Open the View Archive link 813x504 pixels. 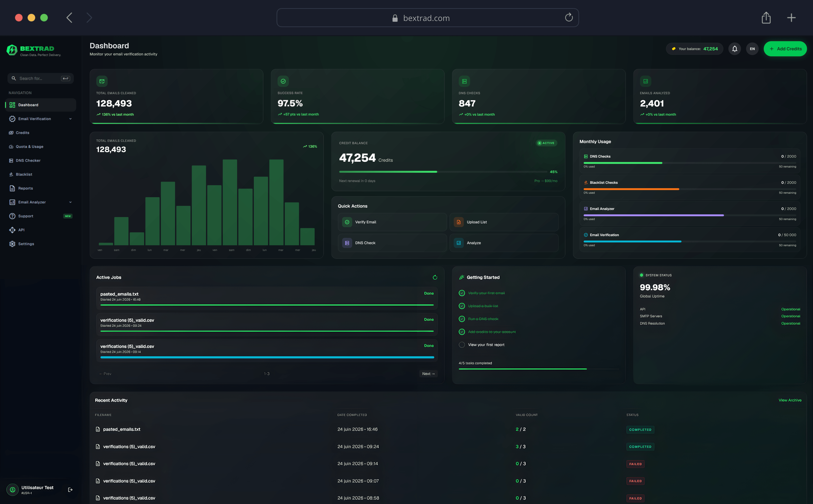790,400
